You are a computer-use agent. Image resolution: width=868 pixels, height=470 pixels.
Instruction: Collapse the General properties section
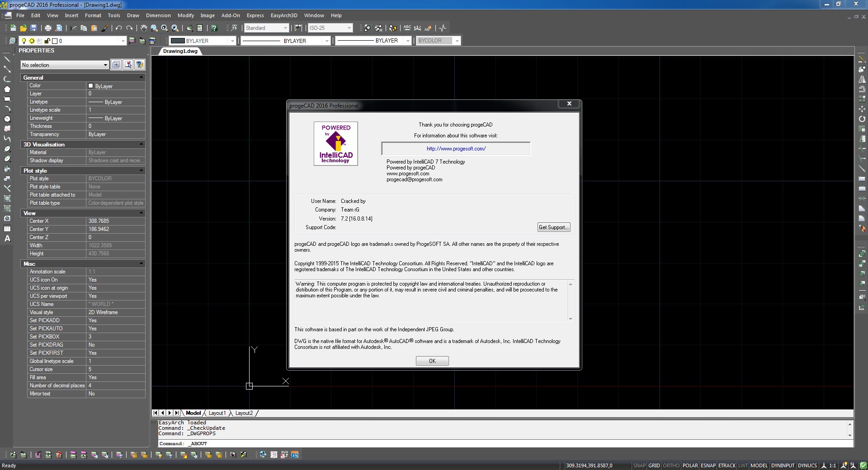tap(141, 77)
